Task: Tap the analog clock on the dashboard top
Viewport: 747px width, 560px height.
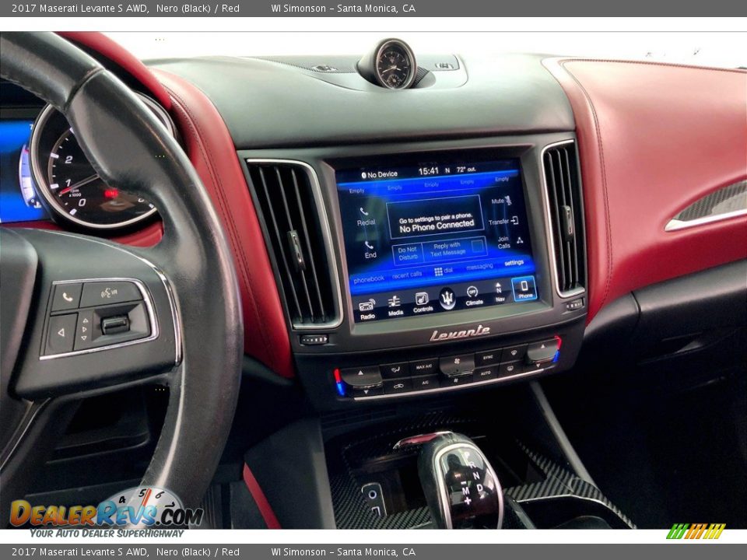Action: point(395,65)
